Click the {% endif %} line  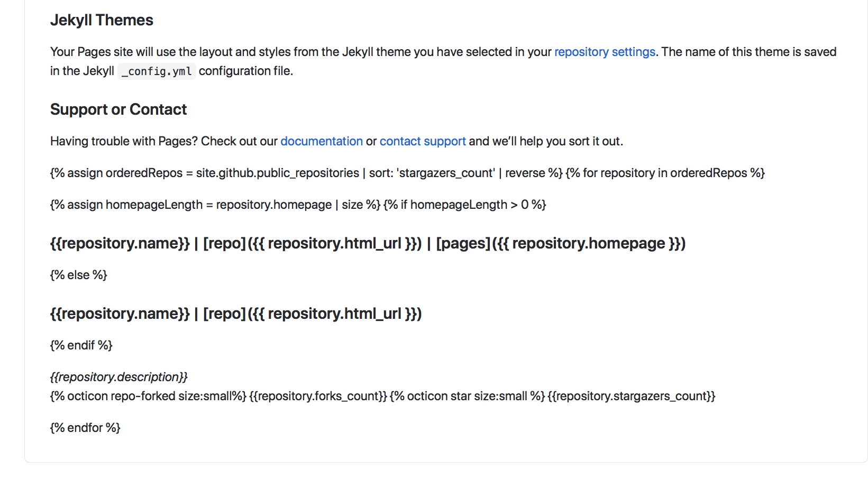[x=81, y=345]
